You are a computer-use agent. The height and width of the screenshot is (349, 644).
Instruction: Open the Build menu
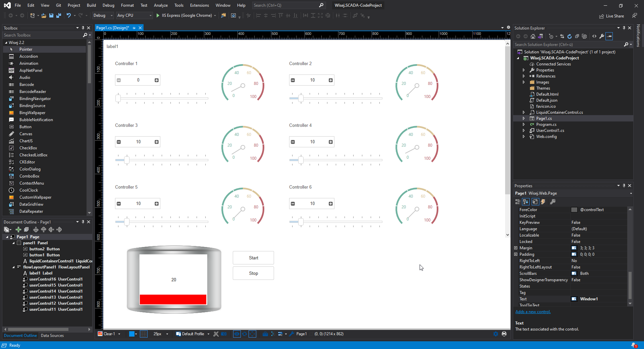pos(91,5)
